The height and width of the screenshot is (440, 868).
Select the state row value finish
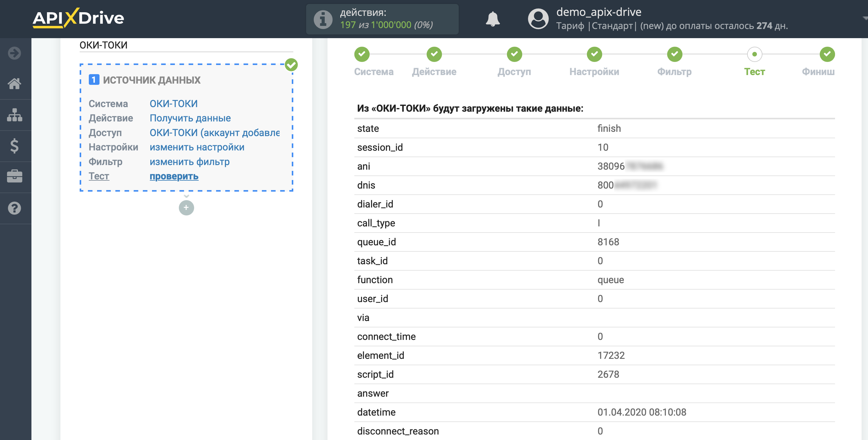click(x=609, y=128)
